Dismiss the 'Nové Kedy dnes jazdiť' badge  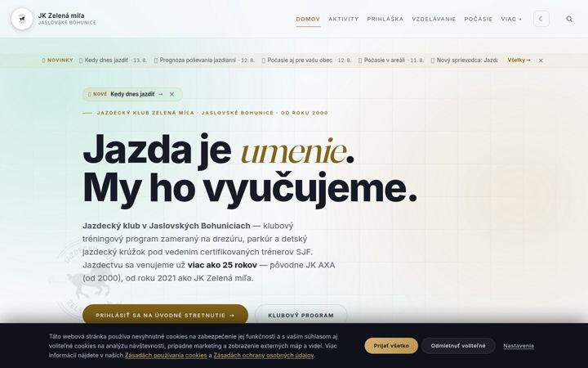tap(171, 94)
